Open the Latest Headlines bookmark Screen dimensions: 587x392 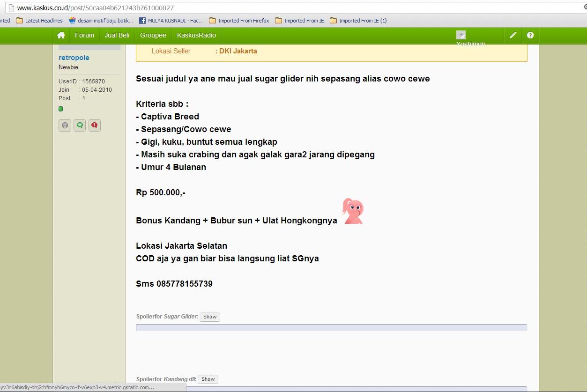39,21
